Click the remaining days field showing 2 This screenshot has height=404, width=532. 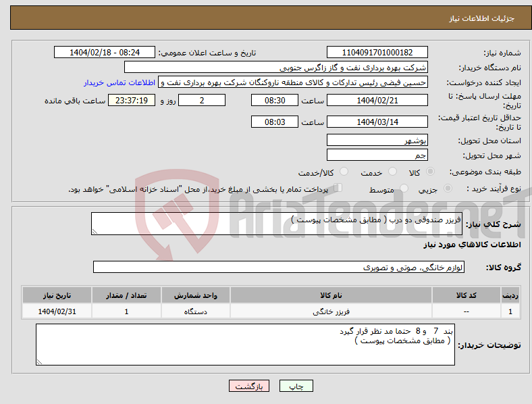pos(202,100)
